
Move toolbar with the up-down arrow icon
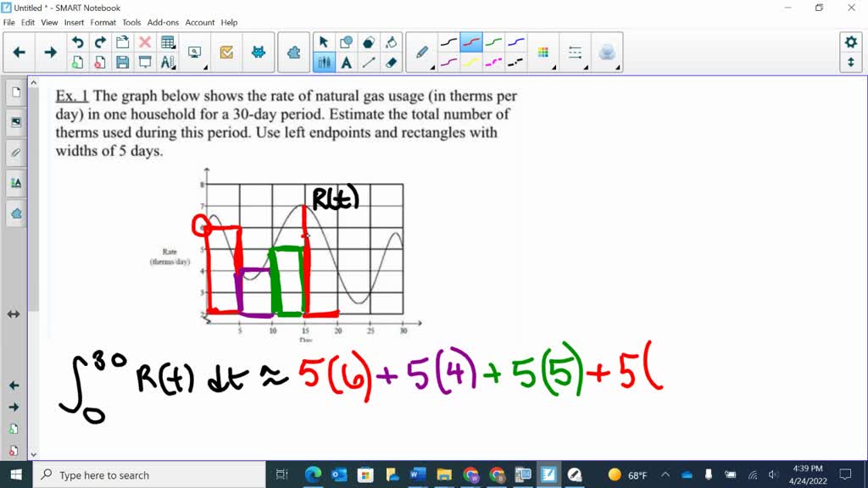pyautogui.click(x=851, y=63)
